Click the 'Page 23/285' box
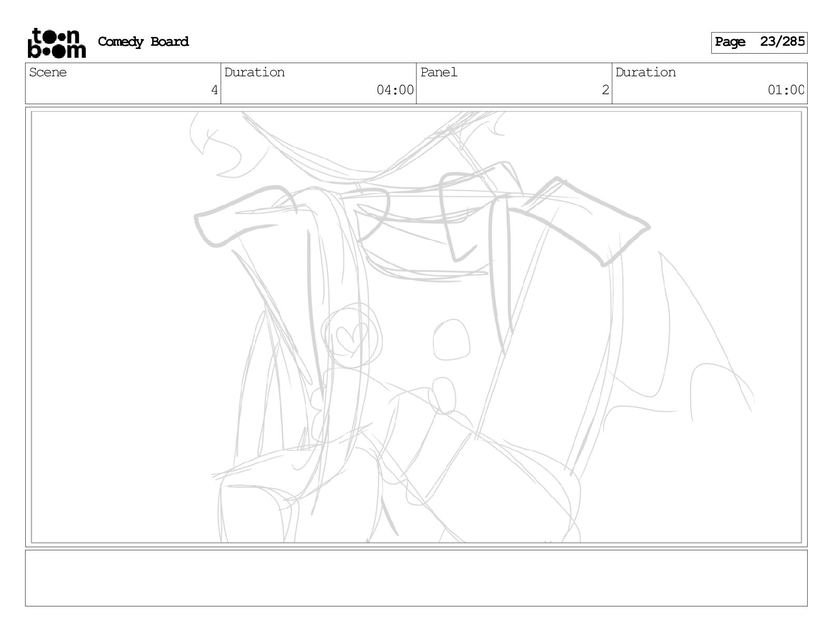The height and width of the screenshot is (644, 834). 759,42
